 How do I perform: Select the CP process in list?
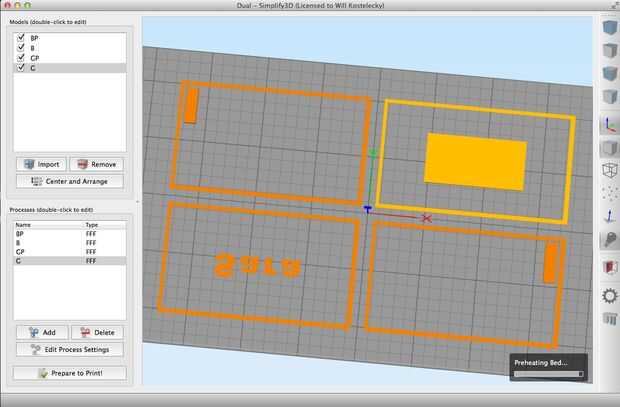70,252
